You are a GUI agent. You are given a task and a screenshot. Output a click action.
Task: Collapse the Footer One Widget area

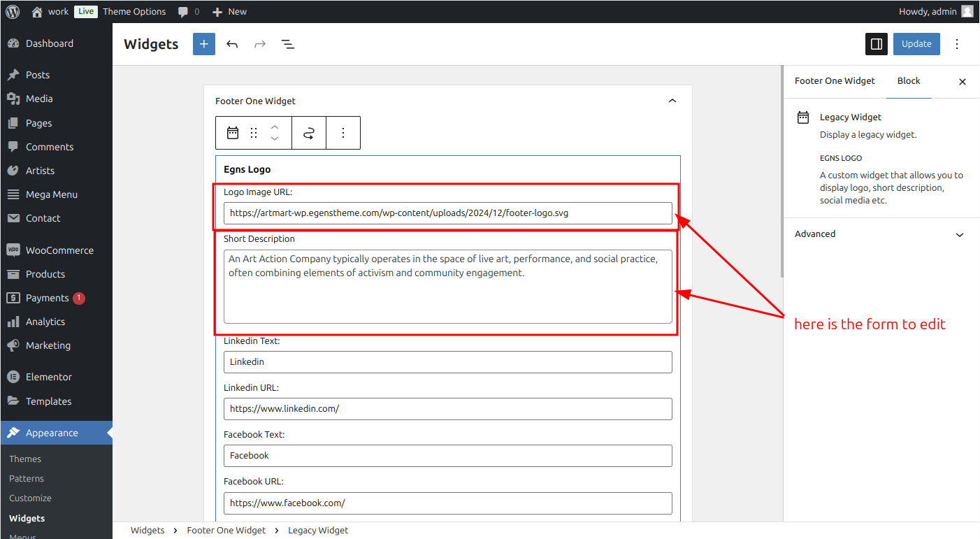672,101
